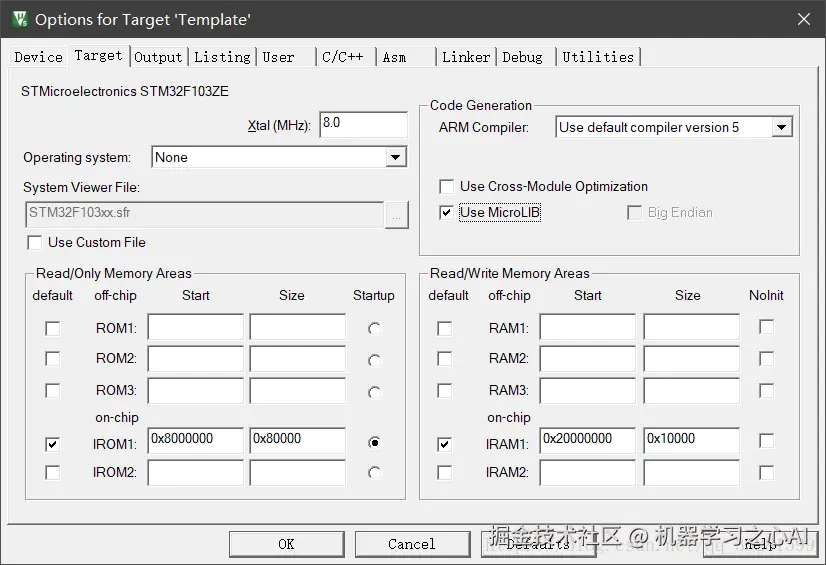
Task: Select ROM3 as startup radio button
Action: [374, 392]
